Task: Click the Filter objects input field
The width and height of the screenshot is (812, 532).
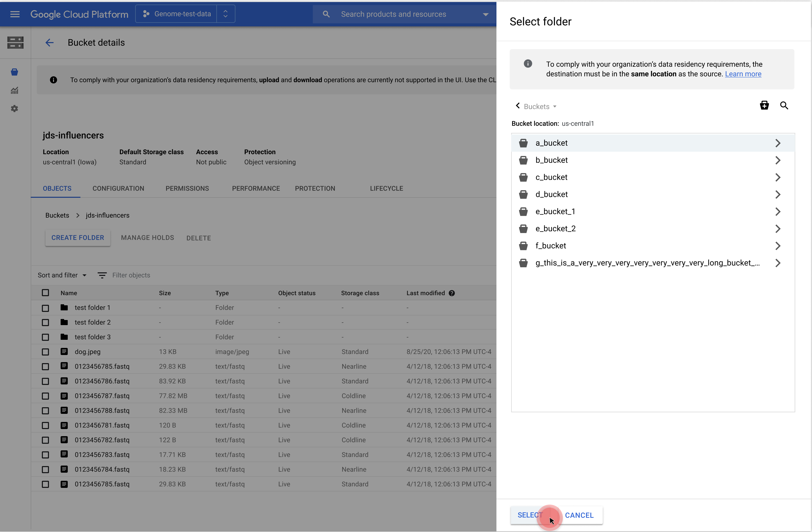Action: point(131,275)
